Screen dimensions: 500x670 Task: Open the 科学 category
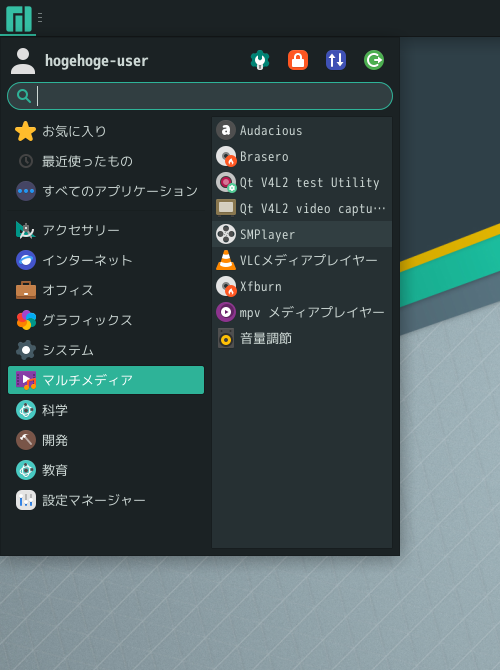(x=106, y=410)
